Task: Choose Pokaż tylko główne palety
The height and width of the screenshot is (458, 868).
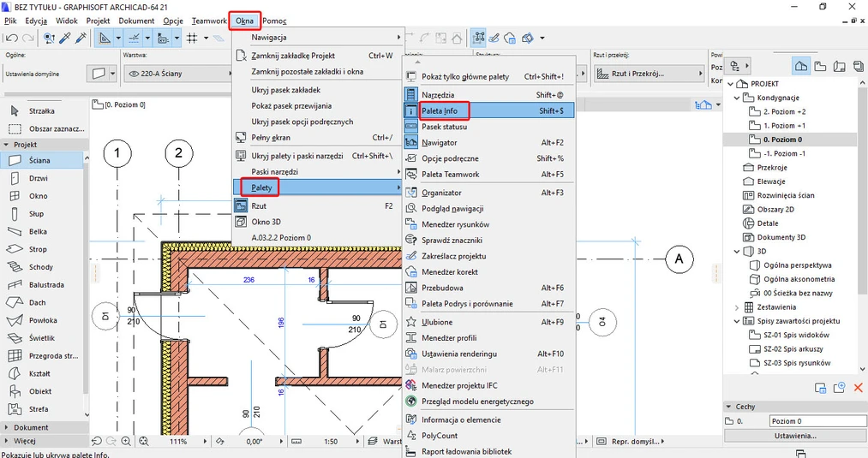Action: [x=489, y=76]
